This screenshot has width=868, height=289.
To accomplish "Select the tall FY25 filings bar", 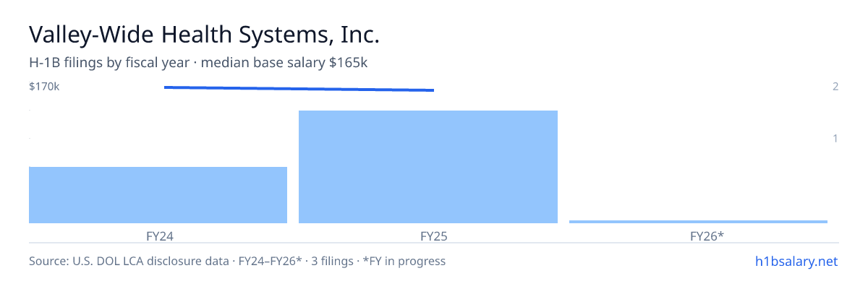I will pyautogui.click(x=428, y=167).
